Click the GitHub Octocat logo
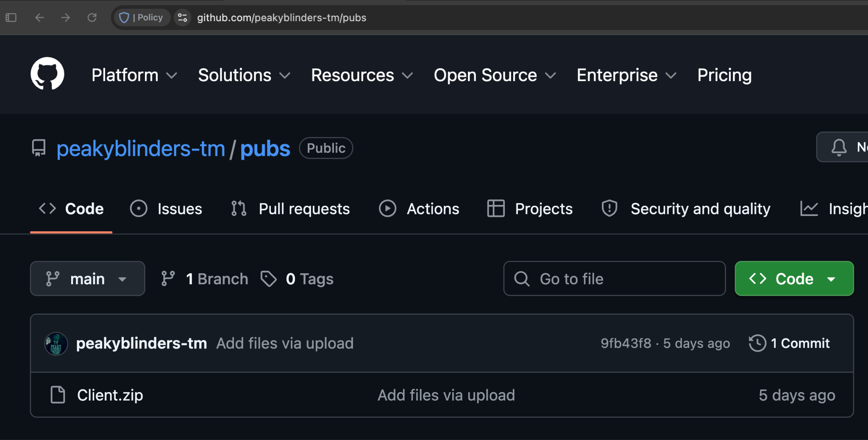 click(47, 74)
